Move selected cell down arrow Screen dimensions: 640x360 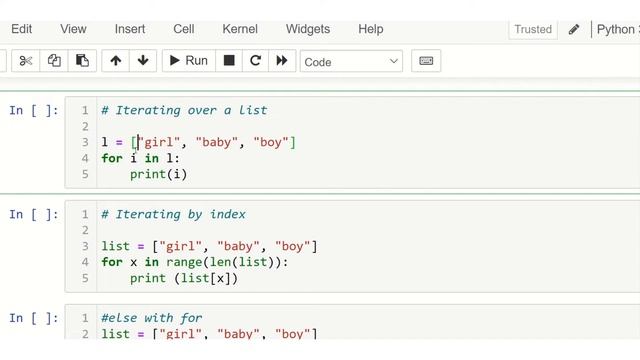coord(143,61)
